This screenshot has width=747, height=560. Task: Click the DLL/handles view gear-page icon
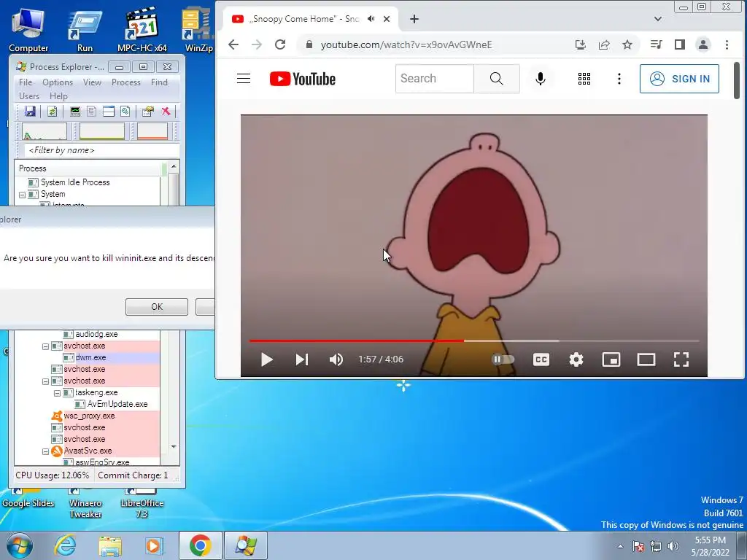click(x=125, y=112)
